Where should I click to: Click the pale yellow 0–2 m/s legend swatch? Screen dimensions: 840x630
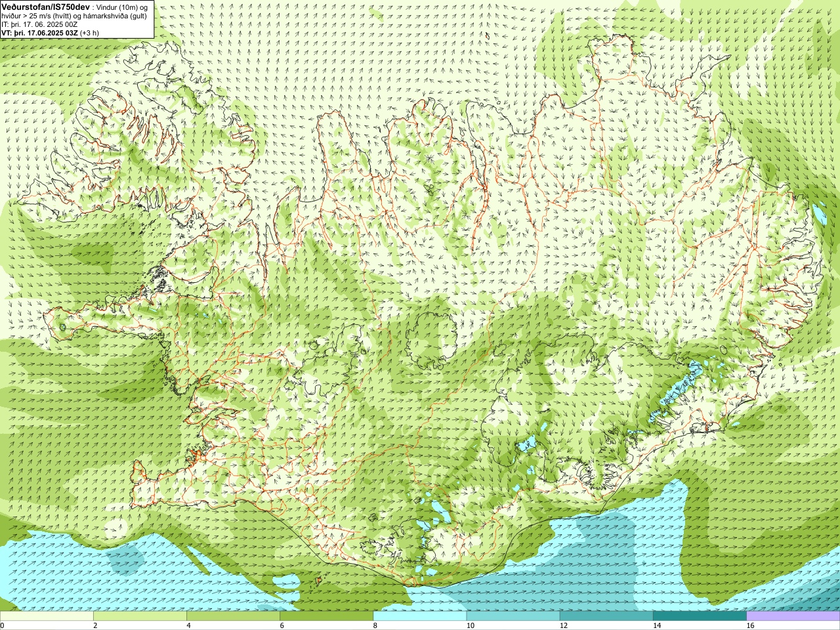[47, 616]
